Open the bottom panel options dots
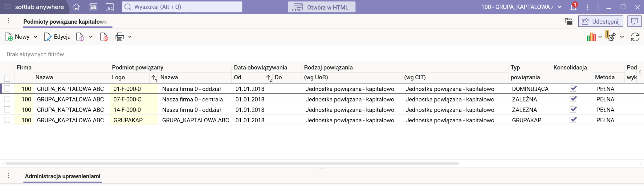The height and width of the screenshot is (185, 644). tap(8, 175)
